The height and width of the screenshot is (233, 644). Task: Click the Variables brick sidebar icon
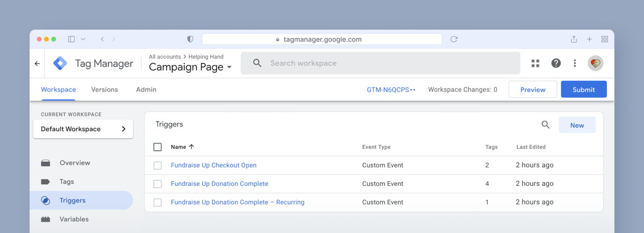pos(45,219)
